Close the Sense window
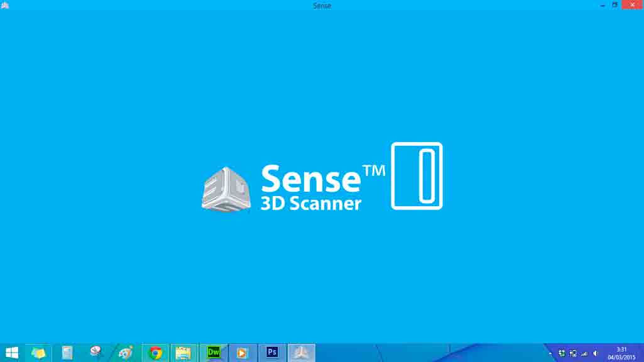Screen dimensions: 644x362 coord(633,5)
